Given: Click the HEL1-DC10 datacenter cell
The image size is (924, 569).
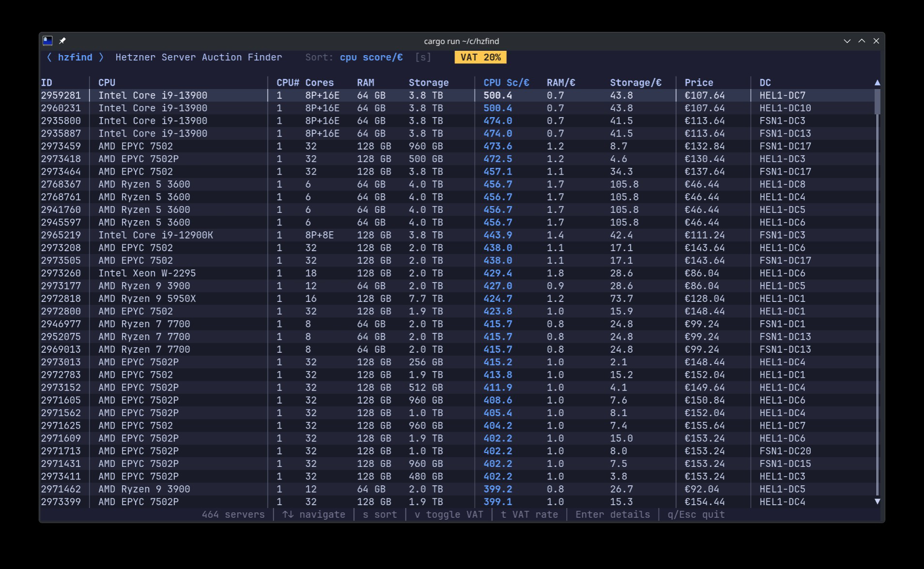Looking at the screenshot, I should click(785, 108).
